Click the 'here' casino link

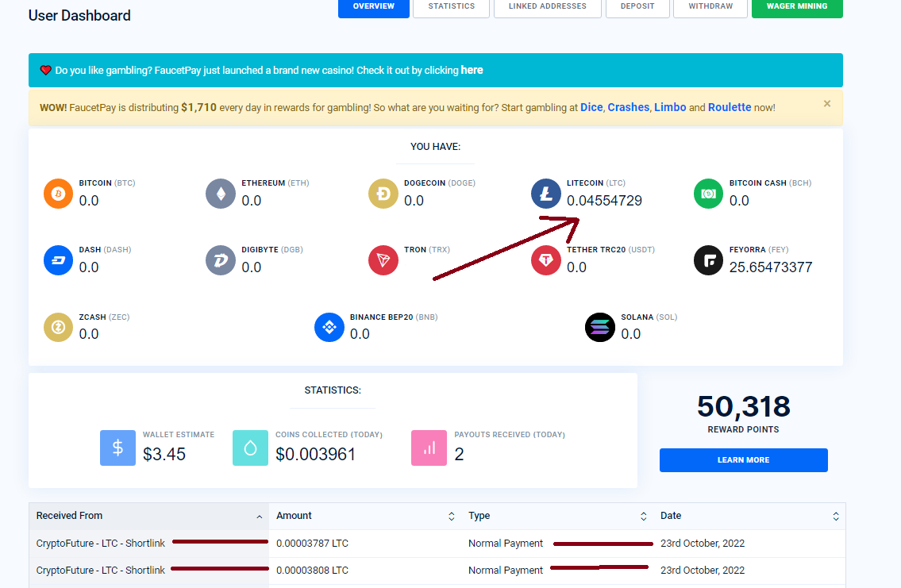(472, 70)
